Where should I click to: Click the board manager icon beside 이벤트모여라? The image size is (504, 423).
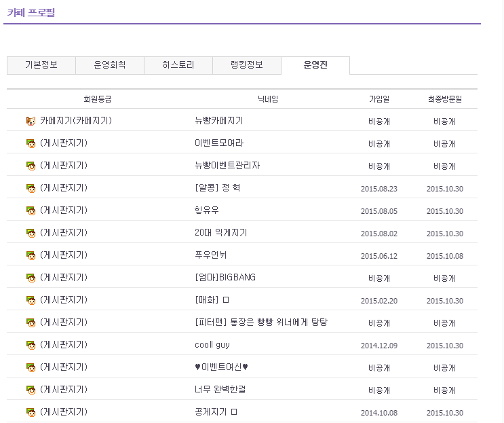tap(31, 143)
